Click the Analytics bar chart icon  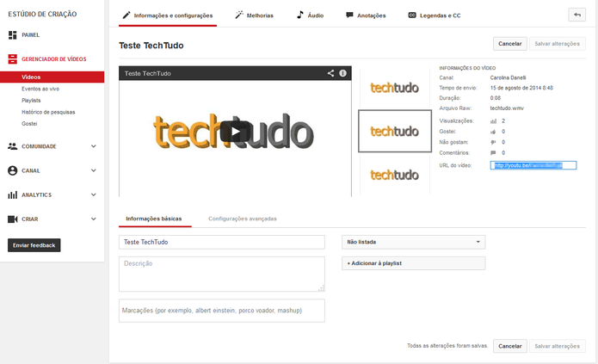pos(13,195)
